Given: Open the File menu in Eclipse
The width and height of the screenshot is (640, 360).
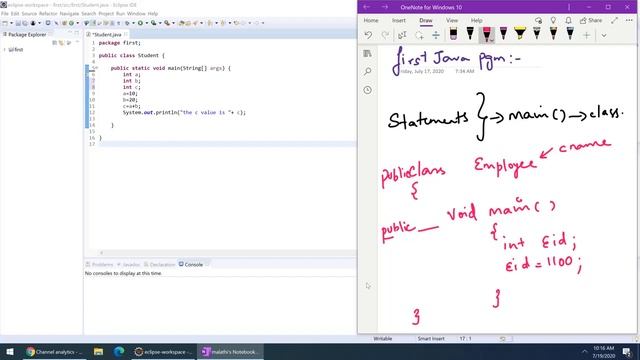Looking at the screenshot, I should (x=4, y=13).
